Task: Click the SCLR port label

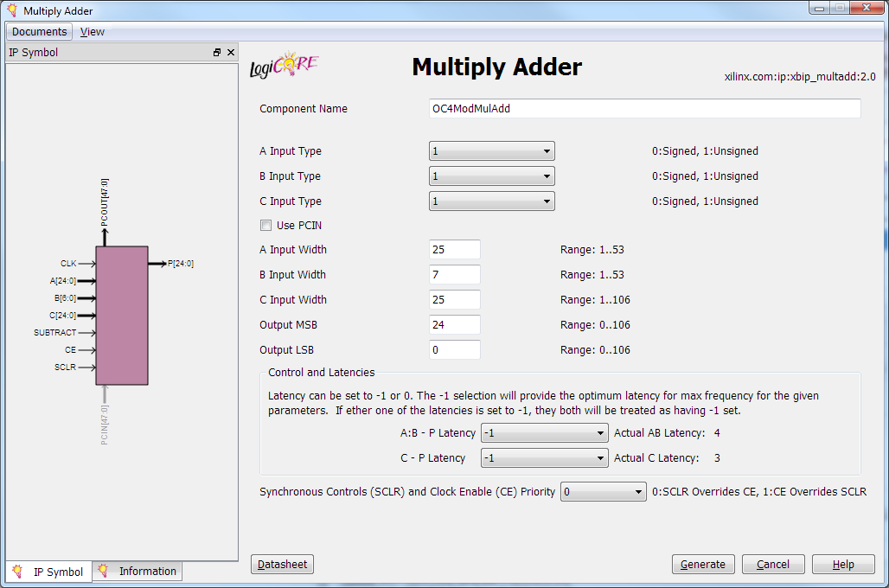Action: (x=65, y=367)
